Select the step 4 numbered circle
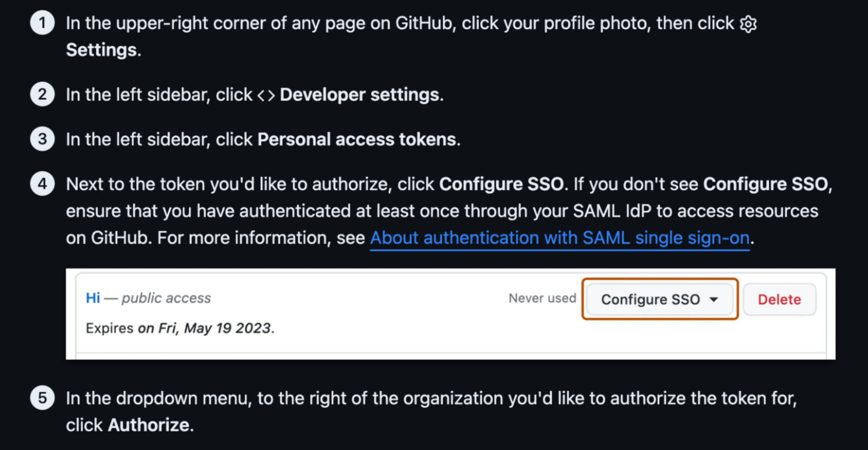This screenshot has width=868, height=450. pyautogui.click(x=42, y=183)
